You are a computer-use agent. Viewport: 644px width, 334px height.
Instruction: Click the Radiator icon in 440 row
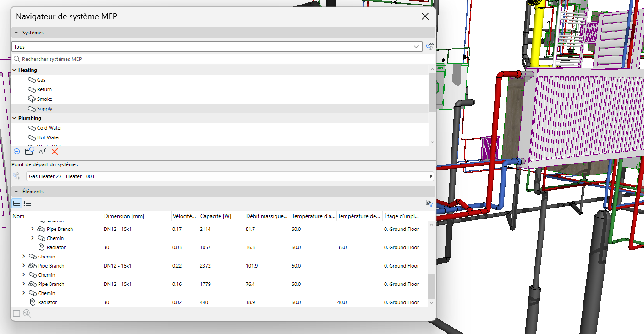tap(33, 302)
